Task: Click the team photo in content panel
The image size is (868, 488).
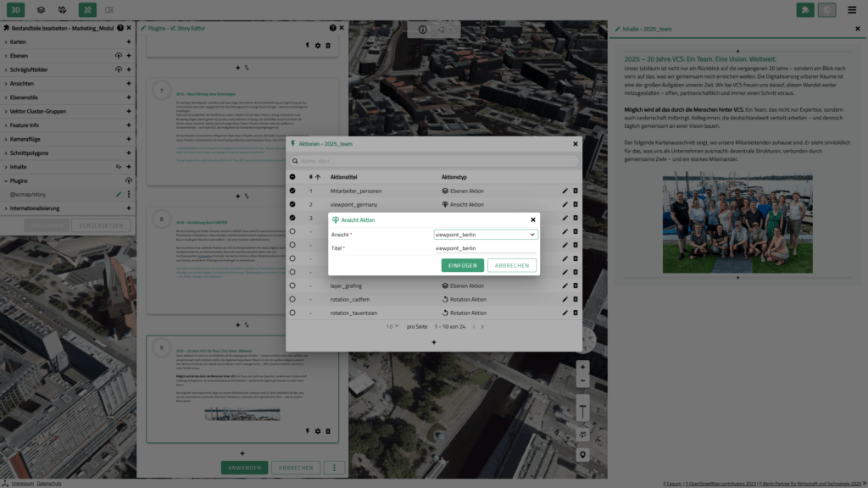Action: 737,224
